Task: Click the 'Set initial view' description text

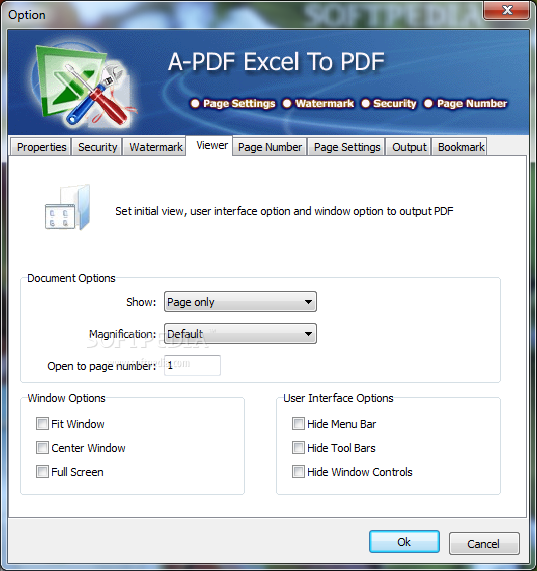Action: 284,211
